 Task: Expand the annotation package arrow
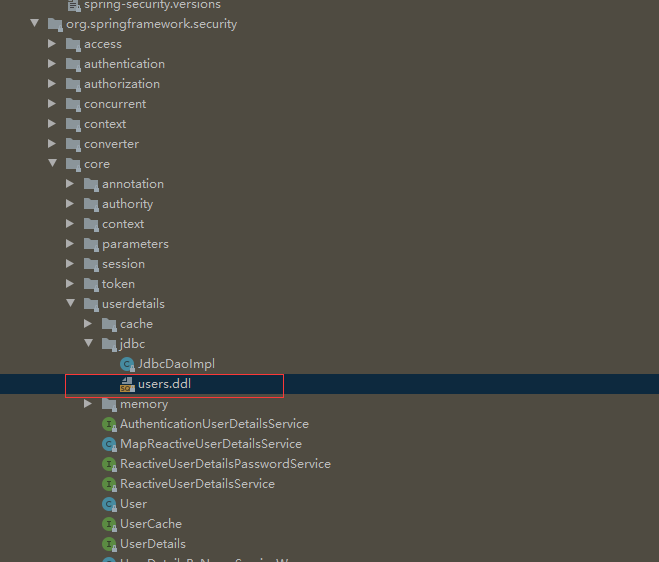(70, 183)
